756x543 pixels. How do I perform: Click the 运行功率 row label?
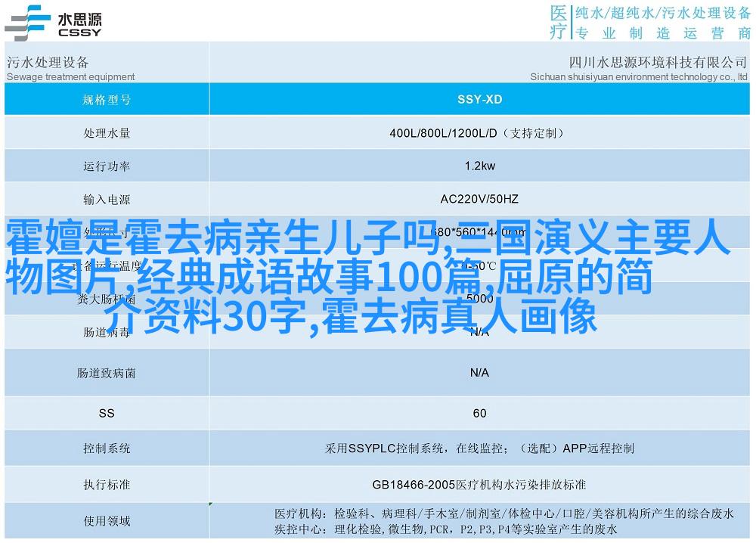click(107, 166)
